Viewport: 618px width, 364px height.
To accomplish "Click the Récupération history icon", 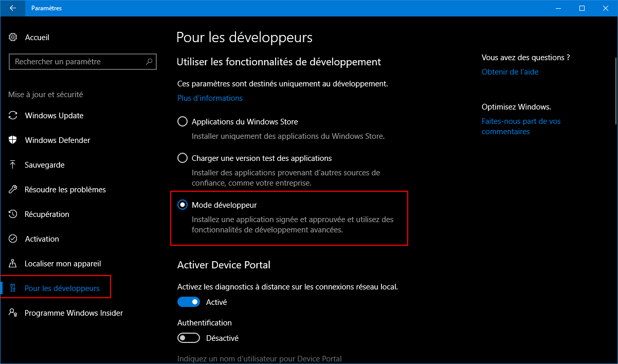I will 13,214.
